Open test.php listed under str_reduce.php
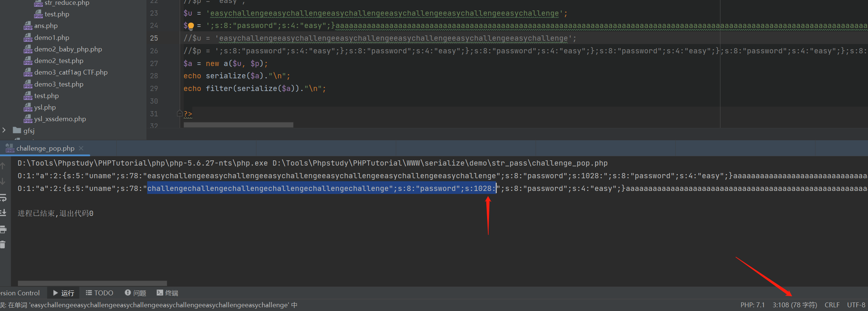868x311 pixels. [57, 14]
